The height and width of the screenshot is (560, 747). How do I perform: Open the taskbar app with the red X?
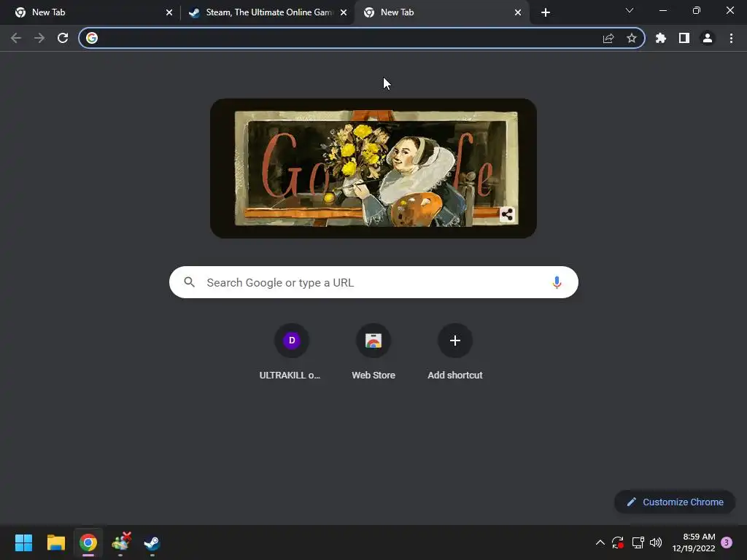point(121,542)
